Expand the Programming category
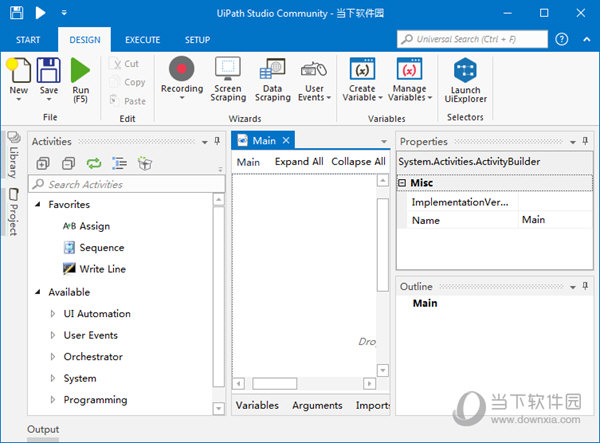600x443 pixels. [53, 399]
